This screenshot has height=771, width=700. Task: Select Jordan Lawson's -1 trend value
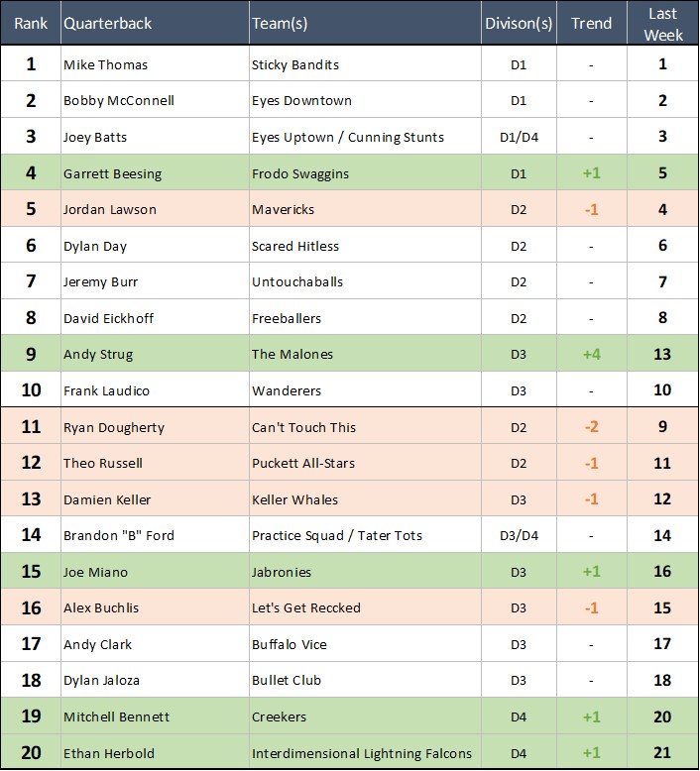tap(591, 210)
